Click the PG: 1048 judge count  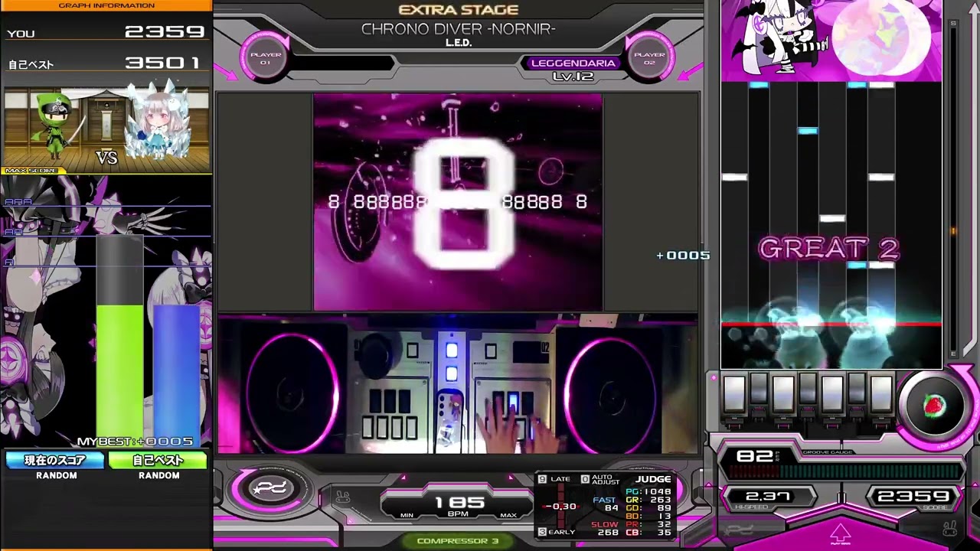(x=648, y=491)
